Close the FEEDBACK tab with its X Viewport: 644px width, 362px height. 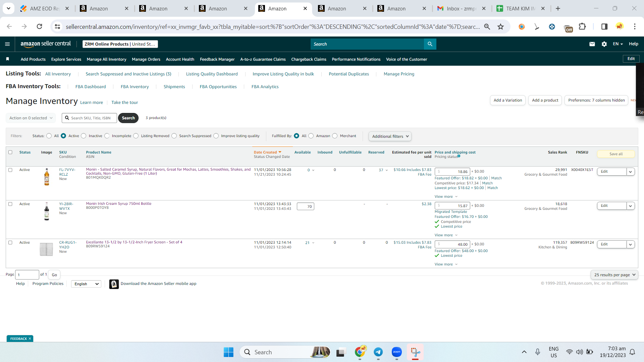click(x=30, y=339)
